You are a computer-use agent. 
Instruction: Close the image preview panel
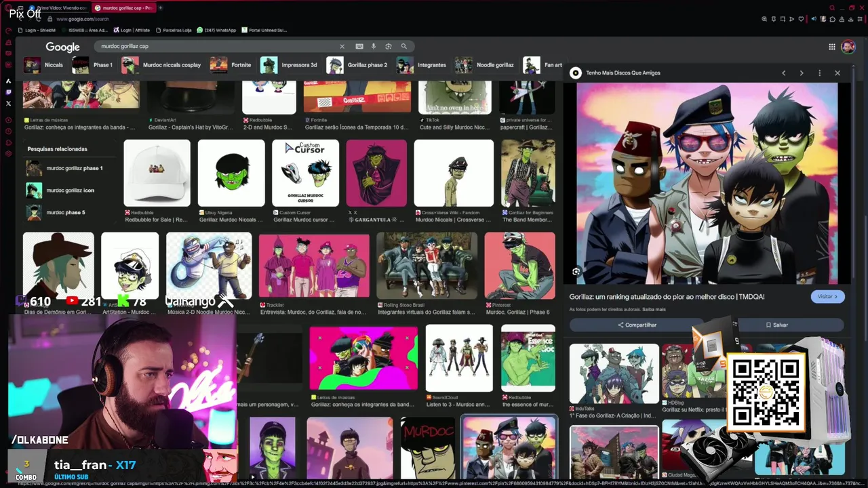837,73
